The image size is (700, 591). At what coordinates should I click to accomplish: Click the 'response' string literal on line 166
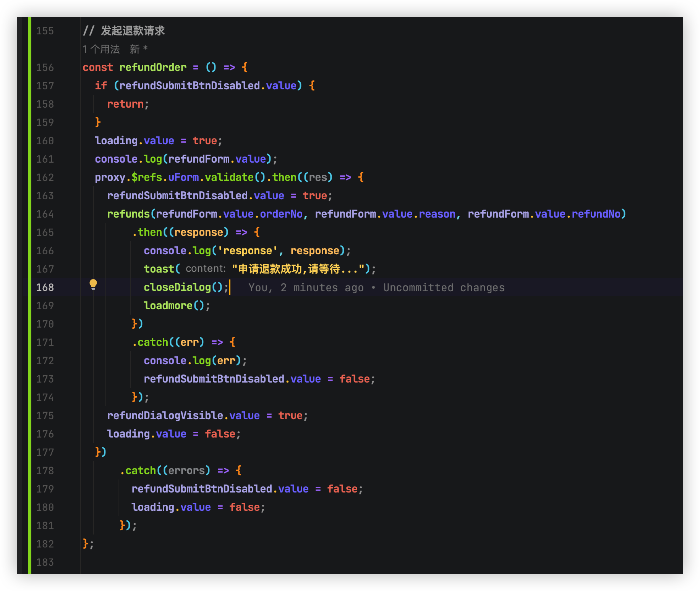click(x=248, y=251)
